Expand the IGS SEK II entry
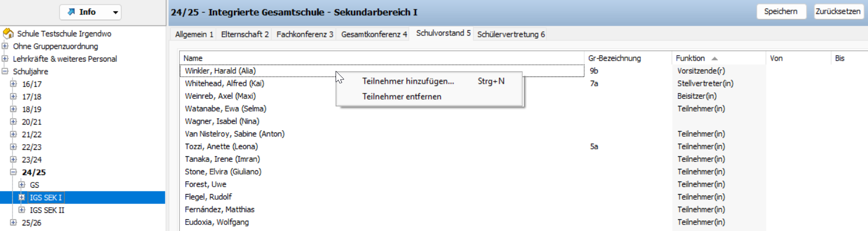The image size is (868, 231). (22, 210)
